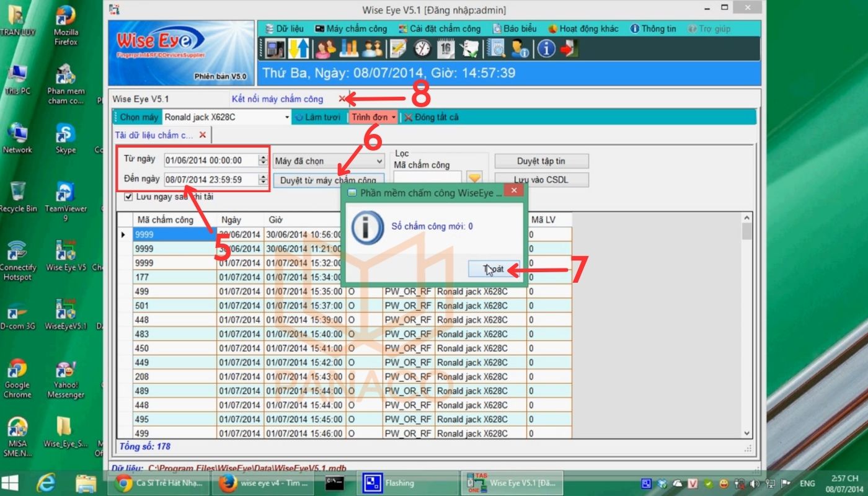The height and width of the screenshot is (496, 868).
Task: Click the 'Thoát' button in the dialog
Action: tap(494, 269)
